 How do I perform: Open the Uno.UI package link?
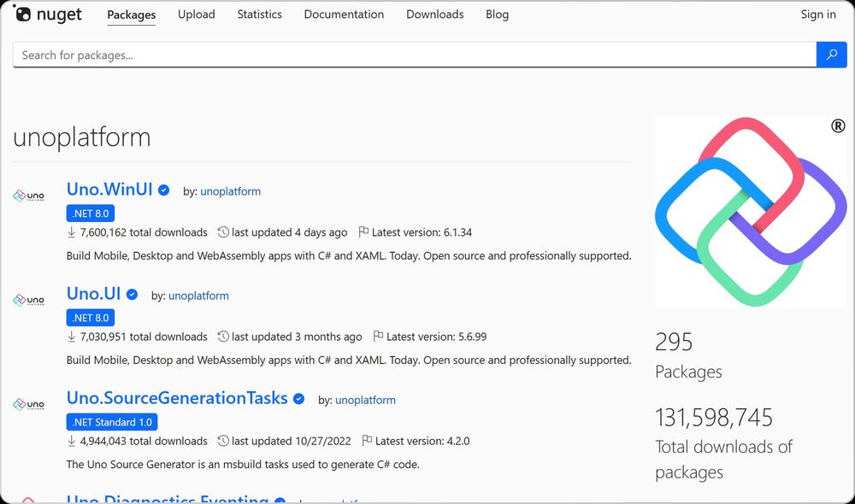(94, 294)
